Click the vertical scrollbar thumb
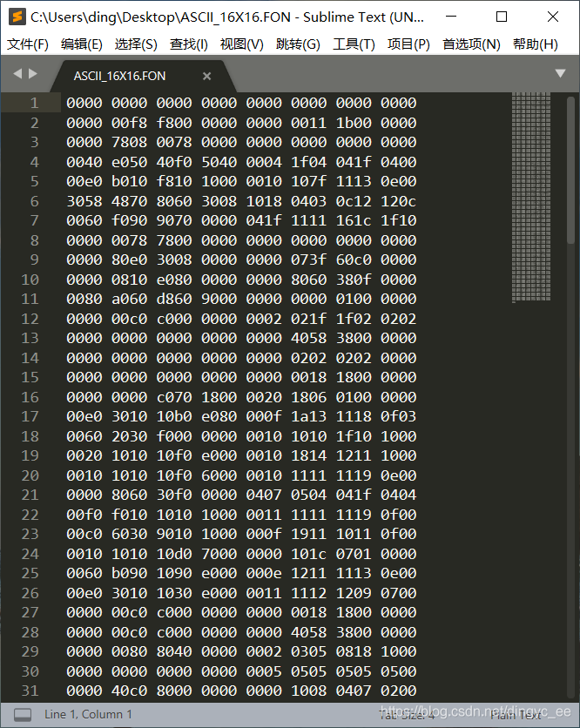 tap(571, 170)
